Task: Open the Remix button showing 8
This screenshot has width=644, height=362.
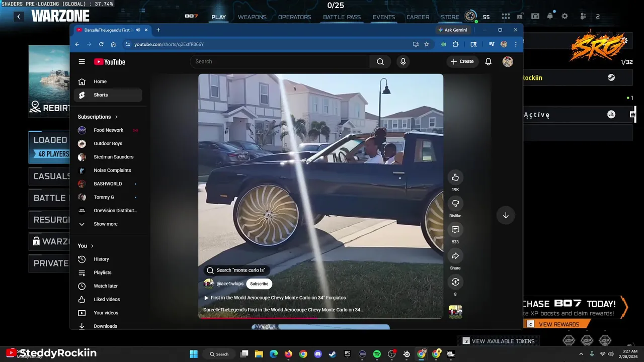Action: (455, 282)
